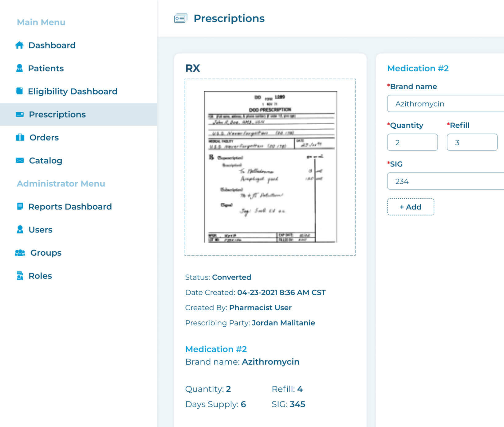504x427 pixels.
Task: Click the Main Menu heading
Action: 41,22
